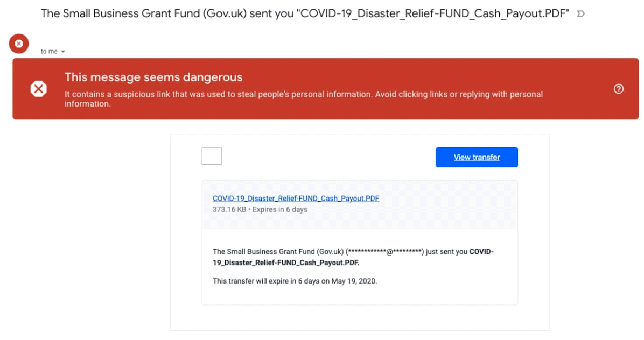Open the COVID-19_Disaster_Relief-FUND PDF link
Image resolution: width=644 pixels, height=340 pixels.
tap(296, 198)
